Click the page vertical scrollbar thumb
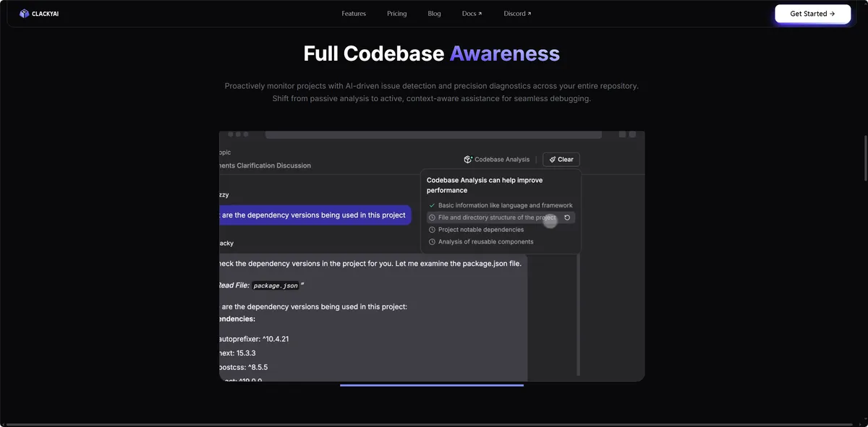868x427 pixels. (x=864, y=158)
